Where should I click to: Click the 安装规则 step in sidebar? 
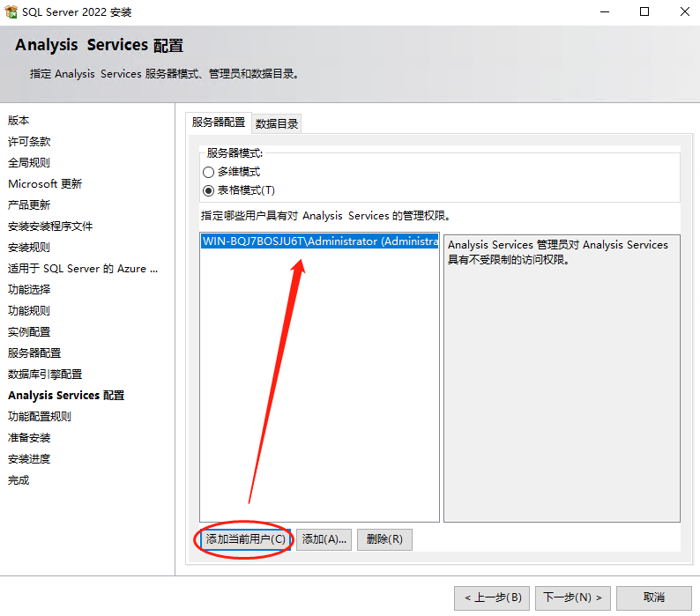tap(29, 248)
